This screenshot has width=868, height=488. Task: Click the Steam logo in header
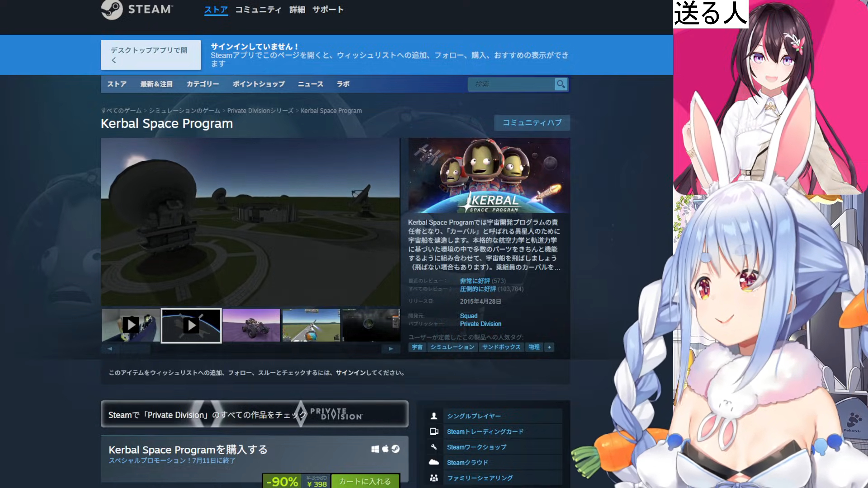point(137,9)
